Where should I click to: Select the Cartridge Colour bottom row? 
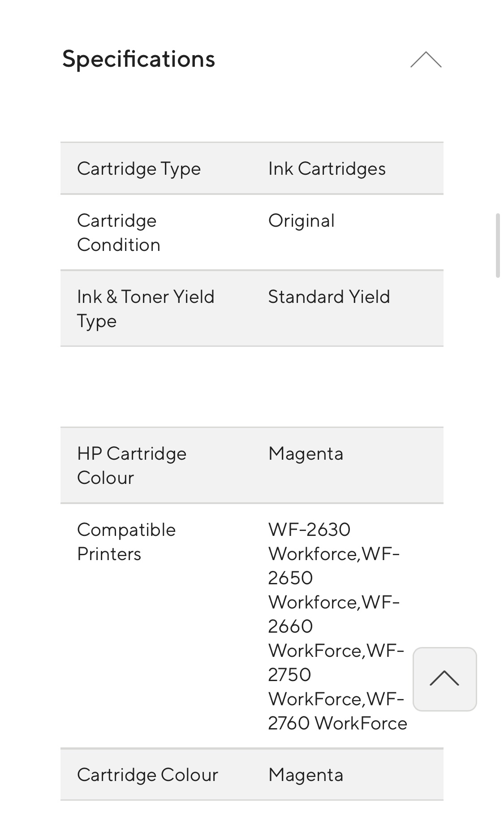coord(252,774)
